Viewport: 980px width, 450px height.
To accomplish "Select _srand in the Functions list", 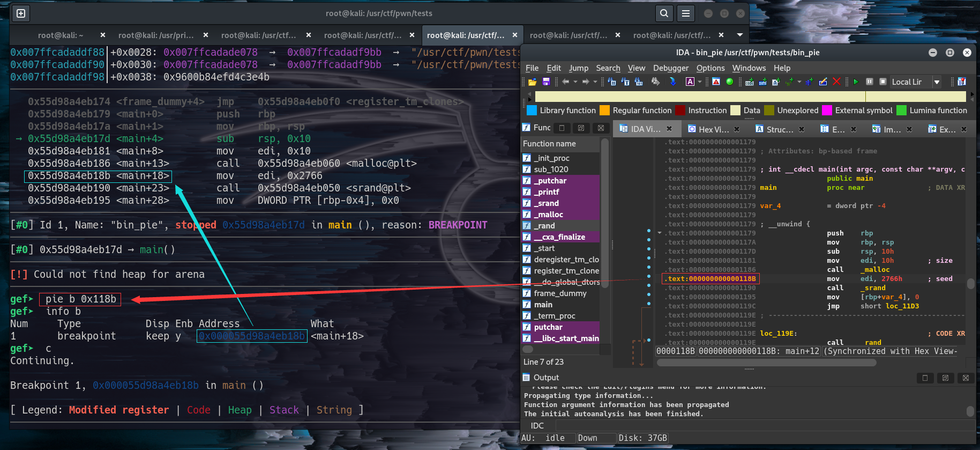I will pyautogui.click(x=561, y=203).
